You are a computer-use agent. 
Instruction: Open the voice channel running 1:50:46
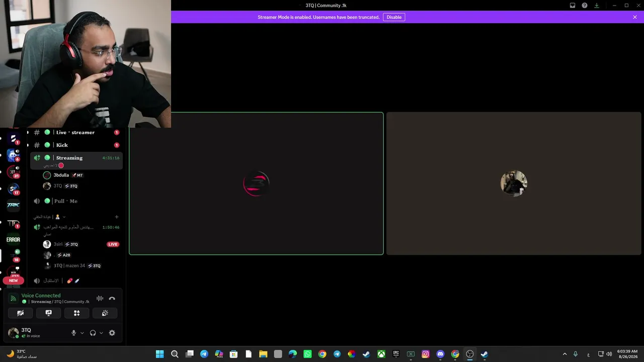click(76, 230)
